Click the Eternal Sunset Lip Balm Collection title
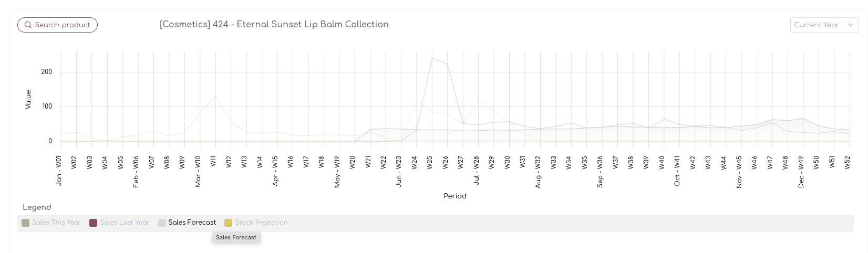The image size is (868, 253). pos(274,25)
